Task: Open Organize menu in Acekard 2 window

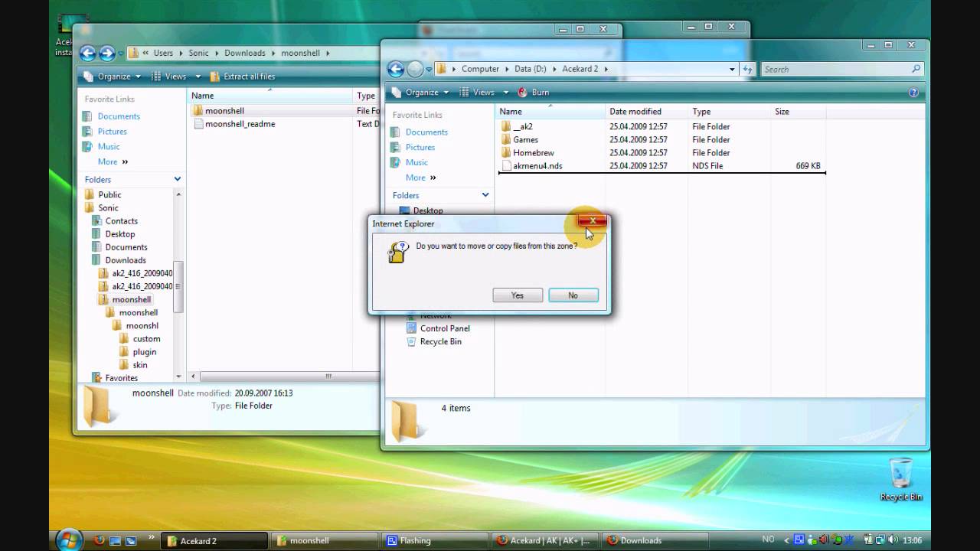Action: pyautogui.click(x=420, y=93)
